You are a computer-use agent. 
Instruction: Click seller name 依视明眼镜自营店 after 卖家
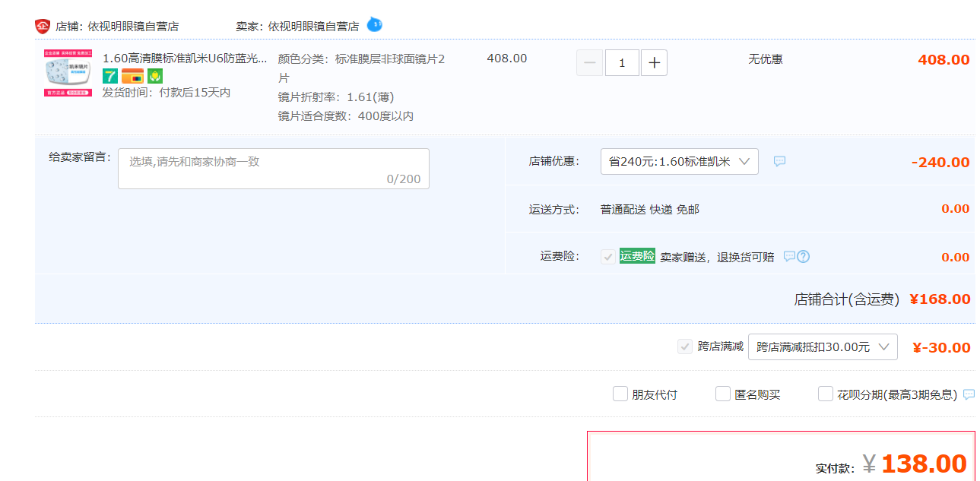(313, 26)
